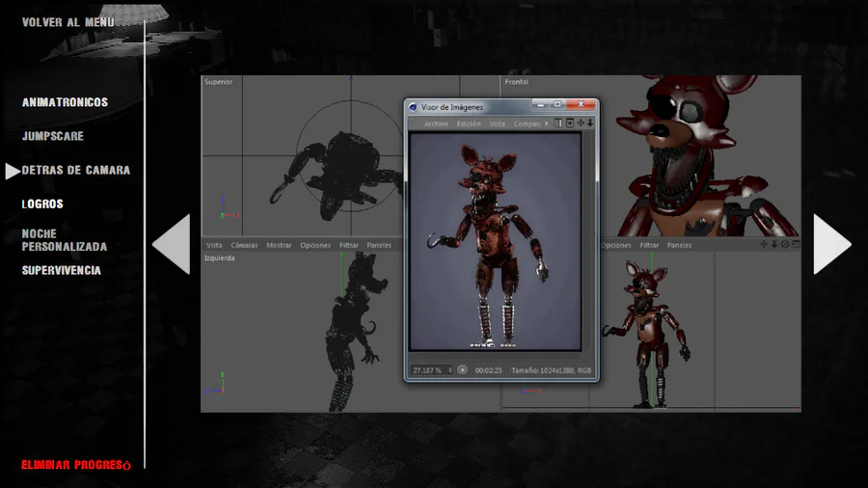Click the fit-to-window icon in viewer toolbar
Image resolution: width=868 pixels, height=488 pixels.
click(x=570, y=122)
